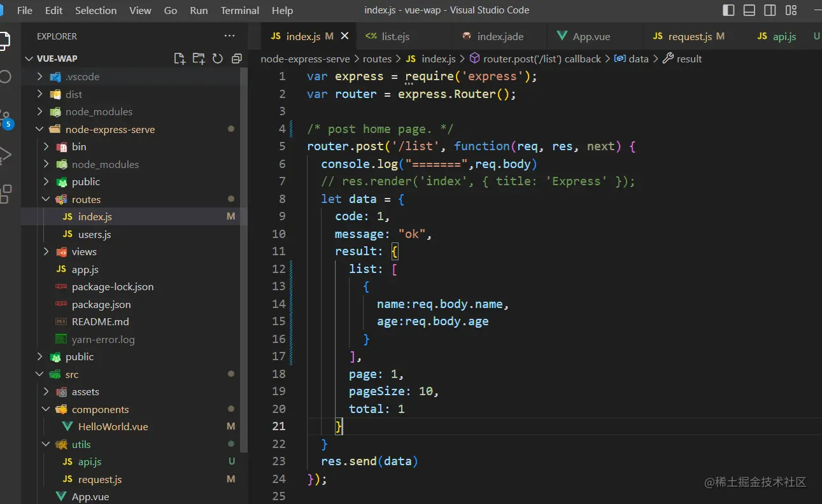Expand the .vscode folder
Viewport: 822px width, 504px height.
point(39,76)
